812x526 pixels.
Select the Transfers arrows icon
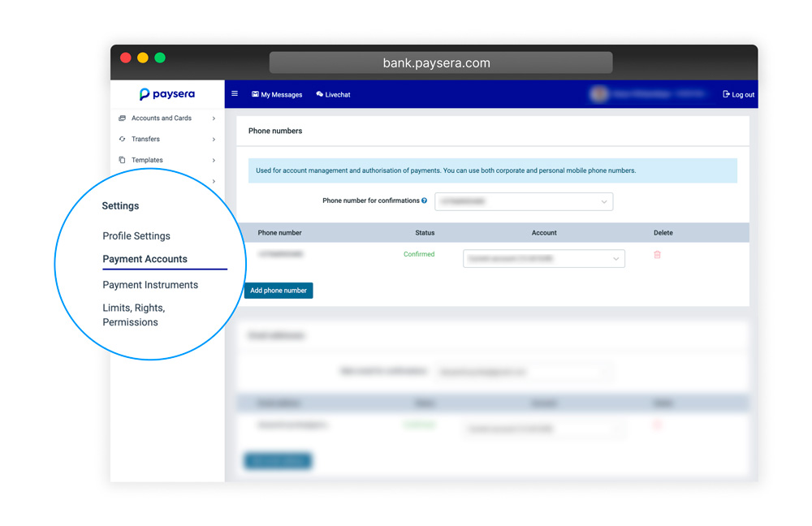pyautogui.click(x=123, y=139)
